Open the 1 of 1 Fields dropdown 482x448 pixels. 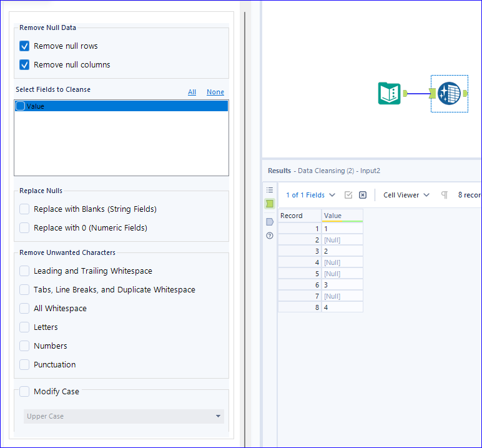(310, 195)
